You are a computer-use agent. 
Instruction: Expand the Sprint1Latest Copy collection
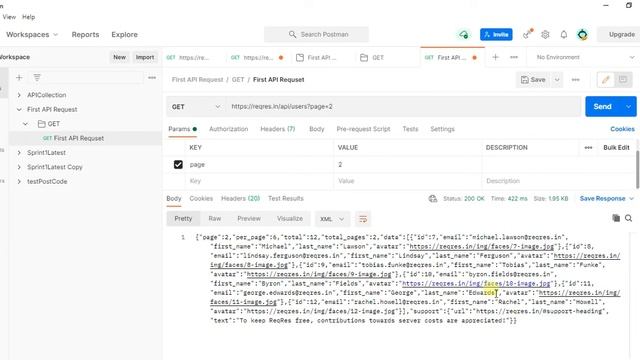(x=19, y=167)
